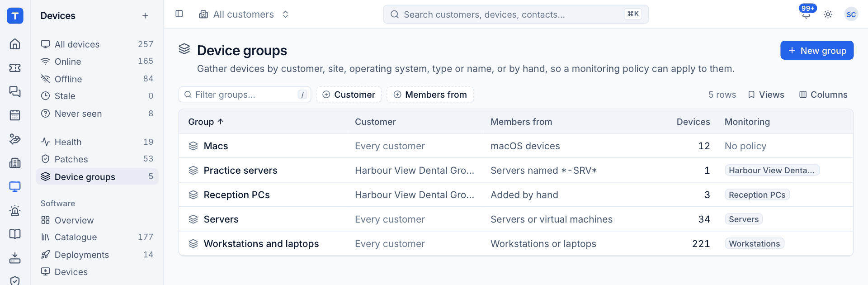Image resolution: width=868 pixels, height=285 pixels.
Task: Show Online devices list
Action: 97,62
